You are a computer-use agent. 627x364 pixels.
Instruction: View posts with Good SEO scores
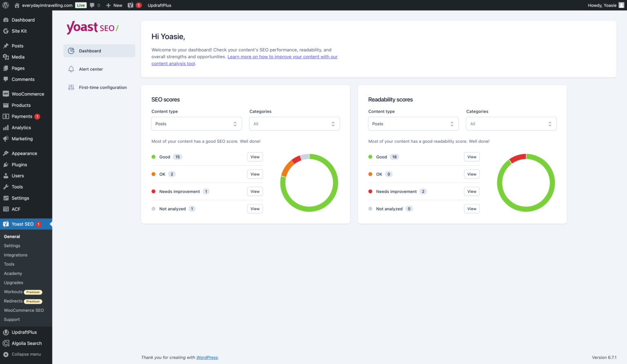pos(255,157)
